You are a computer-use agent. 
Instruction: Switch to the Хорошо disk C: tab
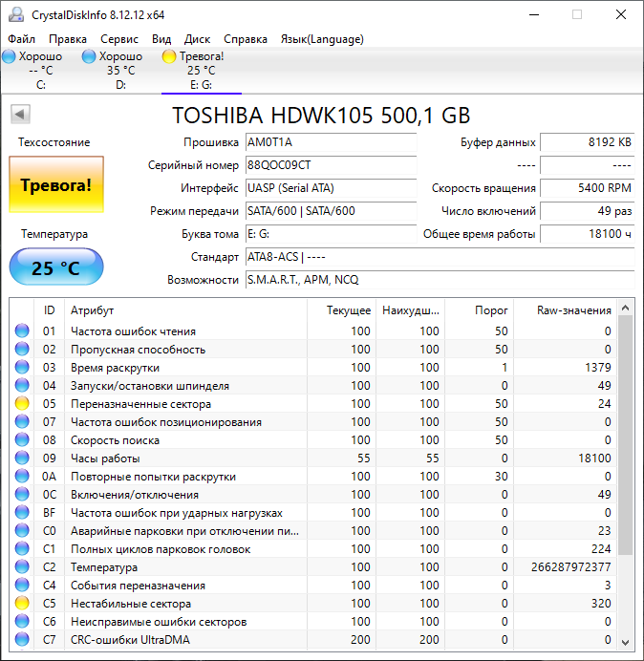point(40,70)
